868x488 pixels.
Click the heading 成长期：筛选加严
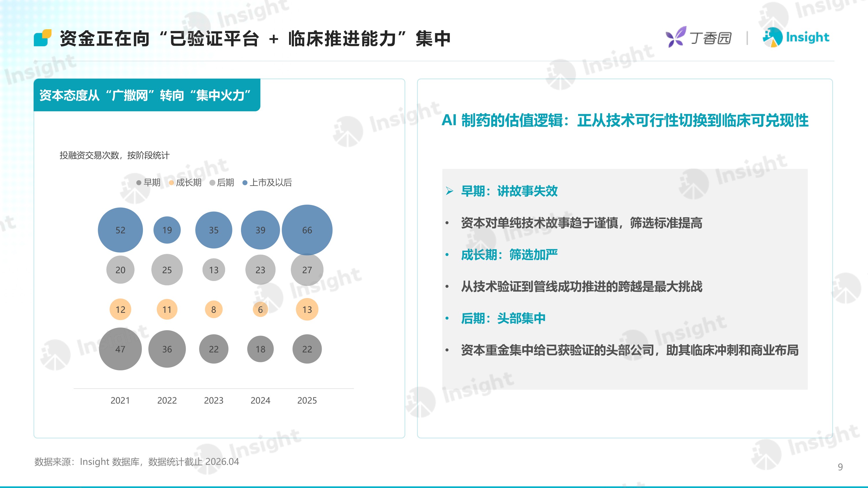click(x=510, y=255)
